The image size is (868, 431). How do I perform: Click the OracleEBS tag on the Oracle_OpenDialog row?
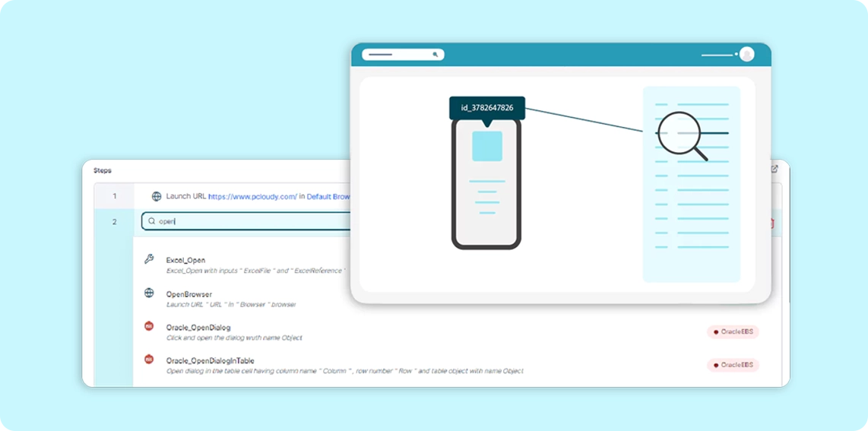pos(733,331)
